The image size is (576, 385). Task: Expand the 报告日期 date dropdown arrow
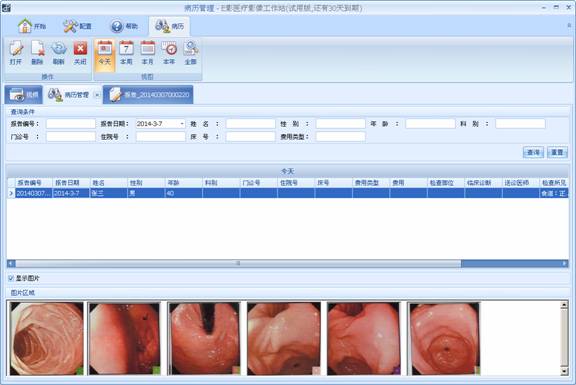[182, 124]
